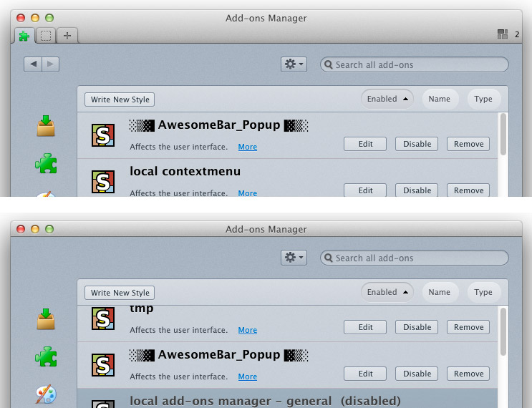The image size is (532, 408).
Task: Open Appearance palette icon in bottom window sidebar
Action: pyautogui.click(x=46, y=394)
